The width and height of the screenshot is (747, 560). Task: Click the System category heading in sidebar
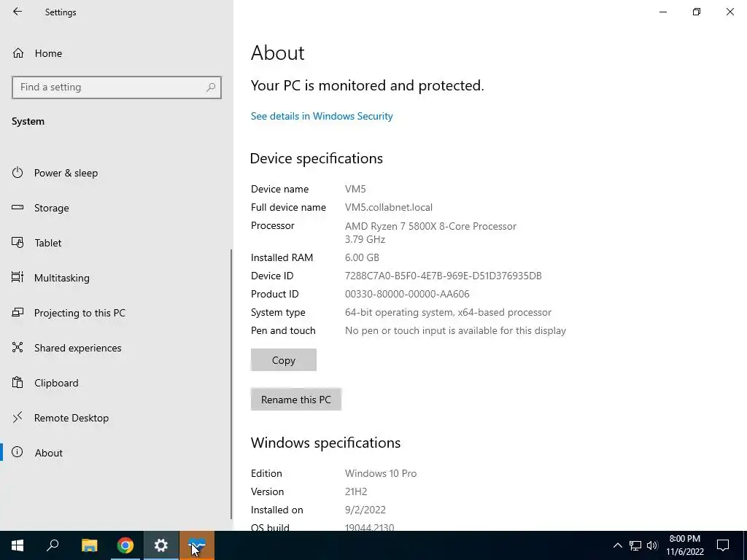pos(28,122)
